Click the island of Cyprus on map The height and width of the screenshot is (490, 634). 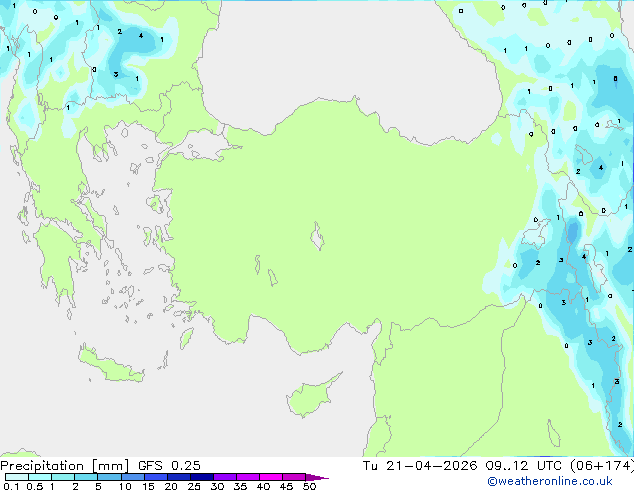tap(311, 397)
